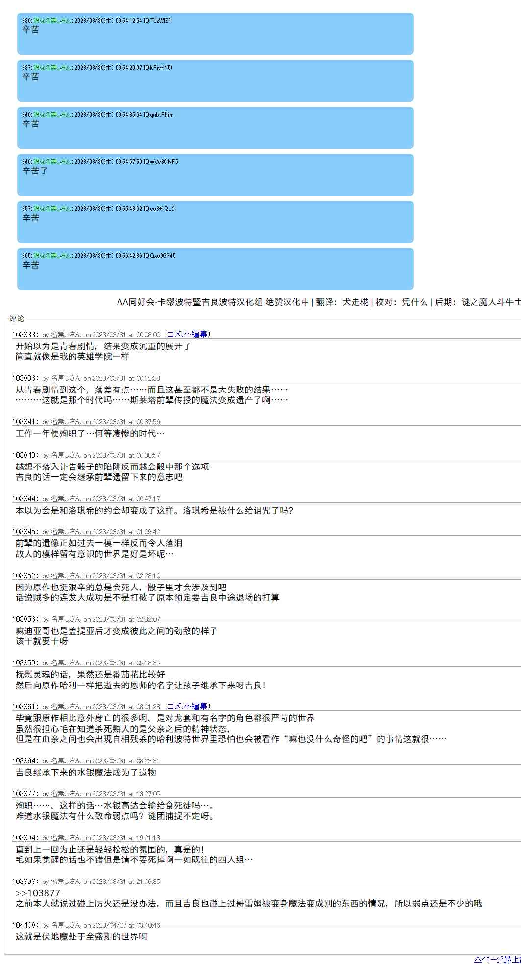
Task: Click the comment number 103894
Action: 24,838
